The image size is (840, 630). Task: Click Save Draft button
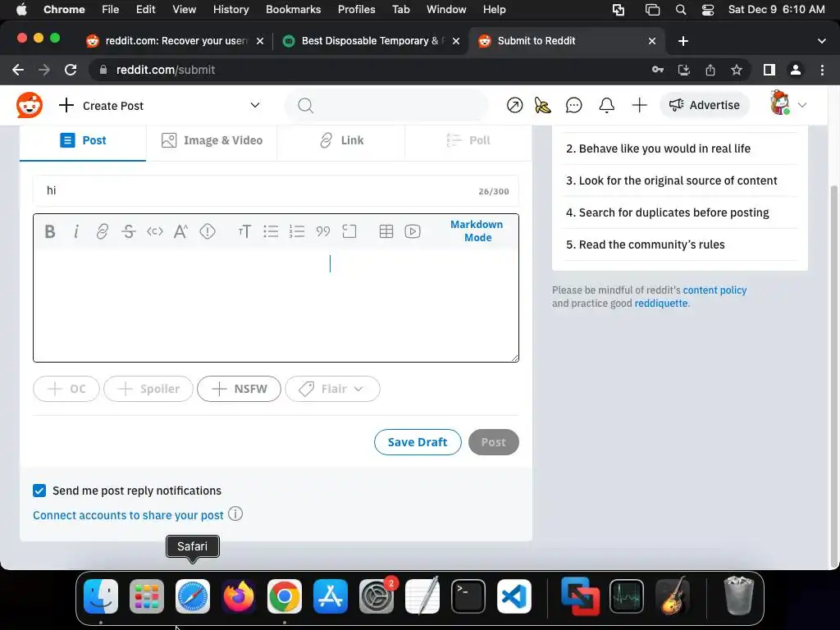click(x=418, y=442)
